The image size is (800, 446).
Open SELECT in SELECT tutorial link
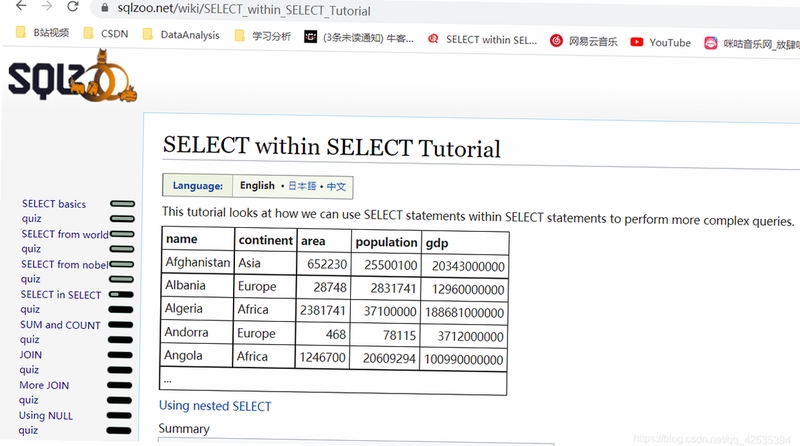pos(61,294)
